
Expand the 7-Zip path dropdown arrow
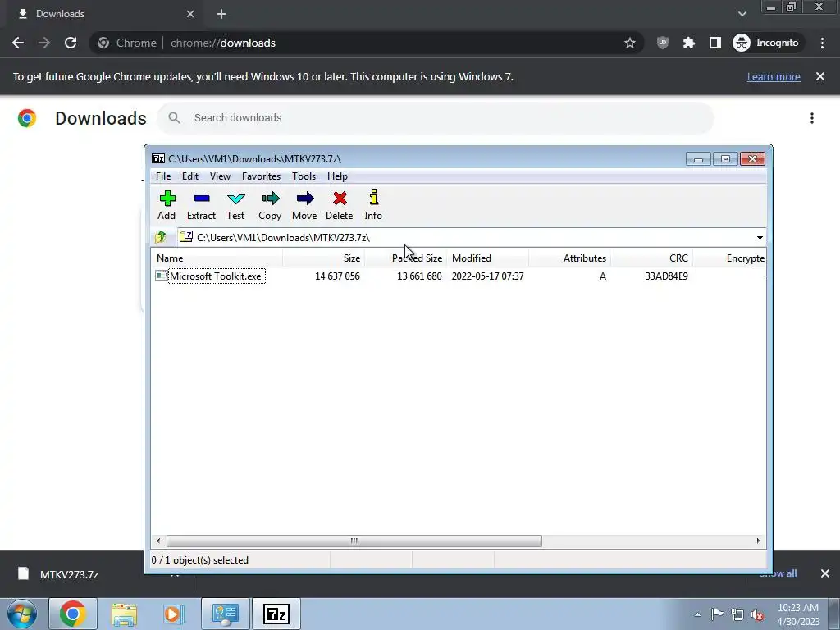760,237
